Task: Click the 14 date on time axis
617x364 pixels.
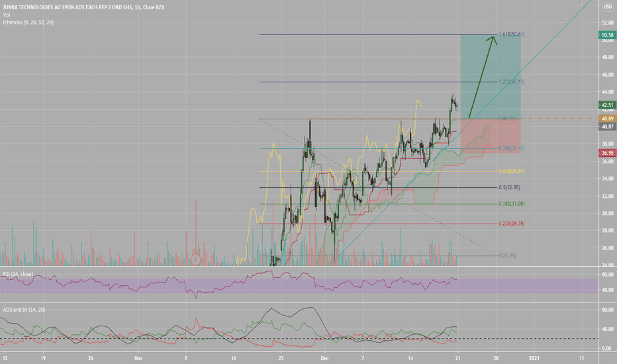Action: (410, 358)
